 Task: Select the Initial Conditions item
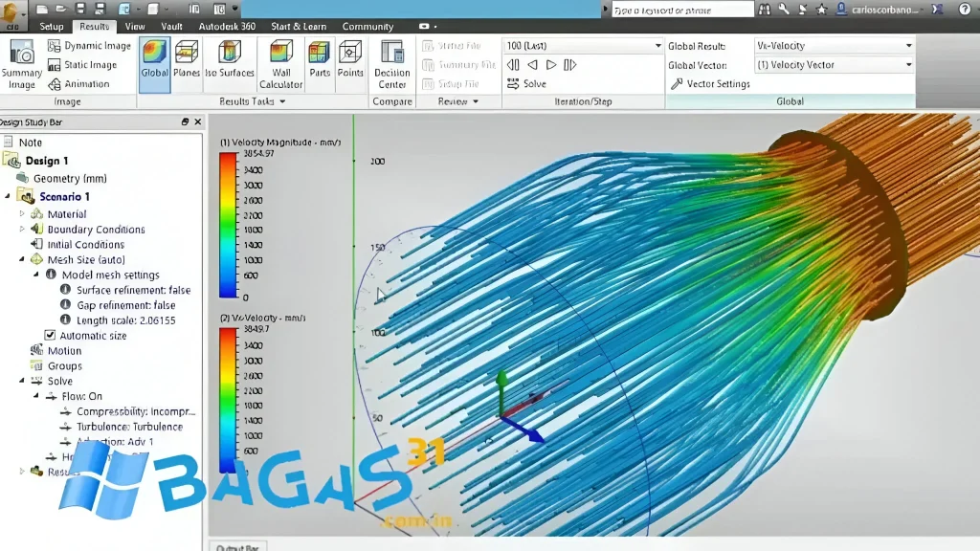[85, 244]
